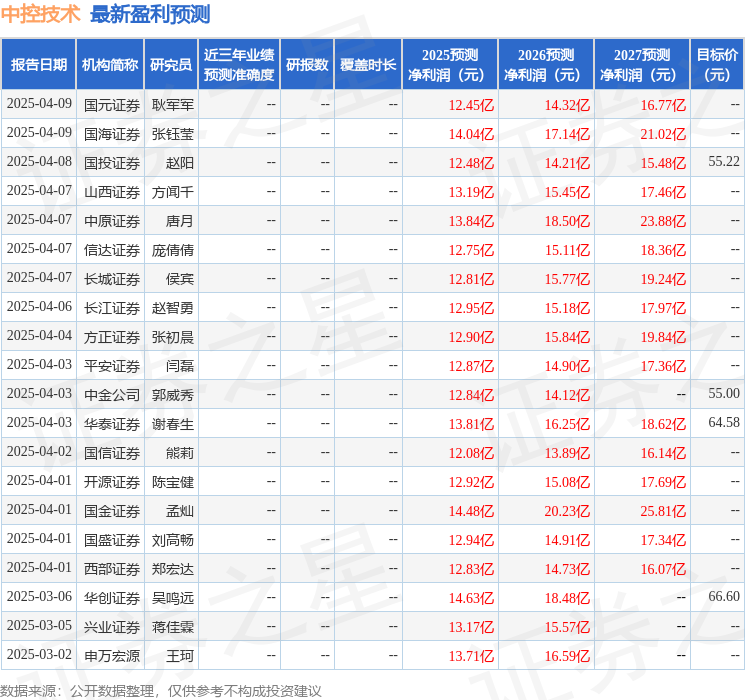Click the 2027预测净利润 column header

(642, 65)
